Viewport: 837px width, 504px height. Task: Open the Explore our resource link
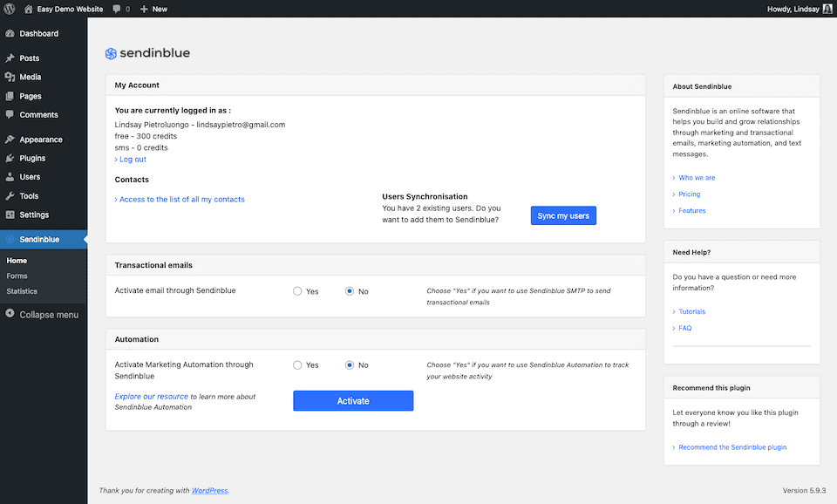click(151, 396)
